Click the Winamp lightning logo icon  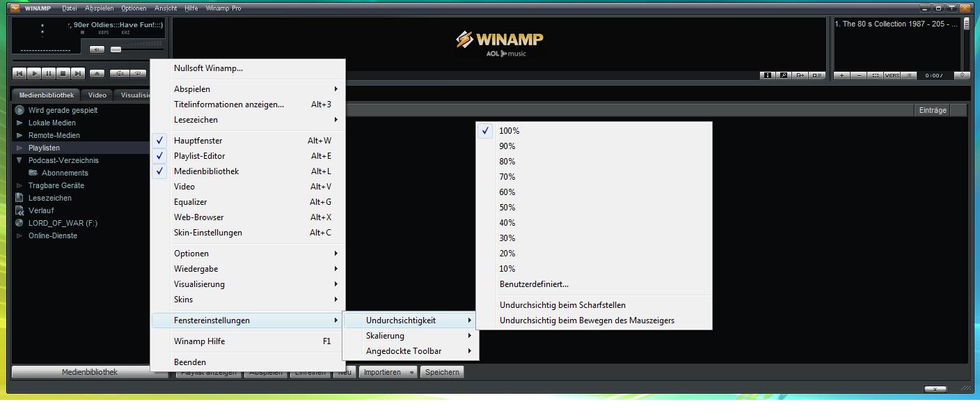(464, 40)
